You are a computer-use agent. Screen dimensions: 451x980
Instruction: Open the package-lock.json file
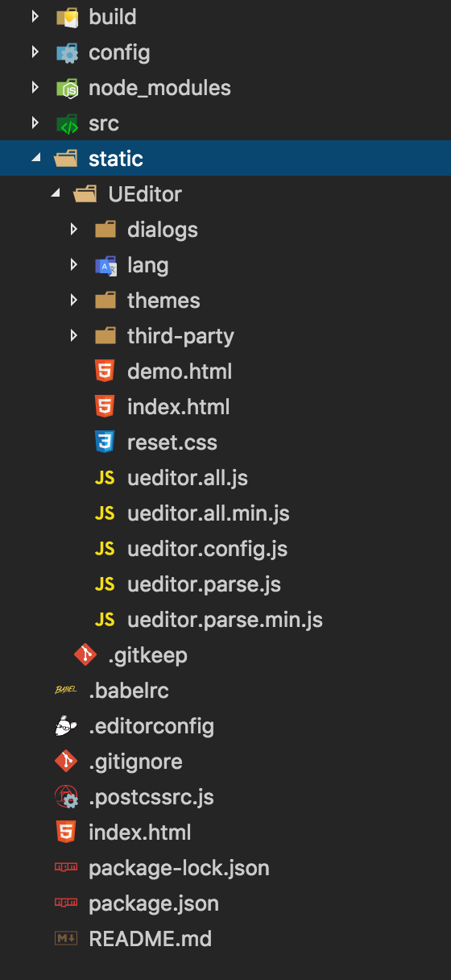[179, 868]
